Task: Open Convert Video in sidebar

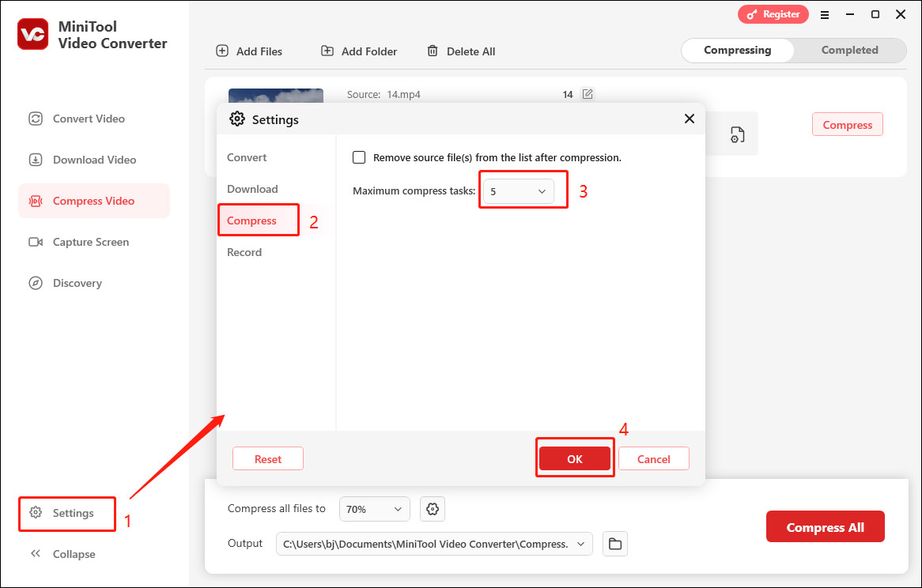Action: point(94,119)
